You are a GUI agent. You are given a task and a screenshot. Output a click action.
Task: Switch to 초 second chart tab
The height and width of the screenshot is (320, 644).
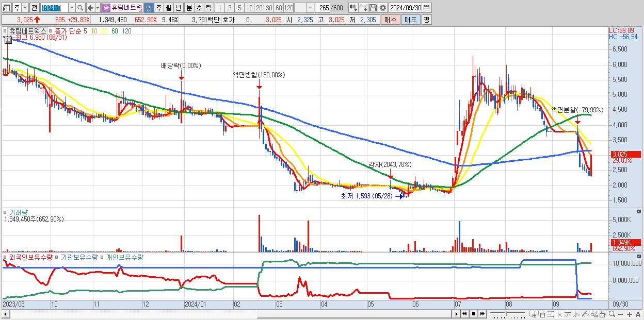(x=199, y=8)
